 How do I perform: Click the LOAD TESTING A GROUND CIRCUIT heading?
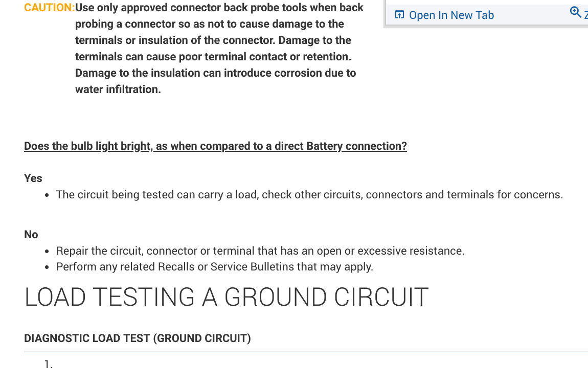click(226, 298)
